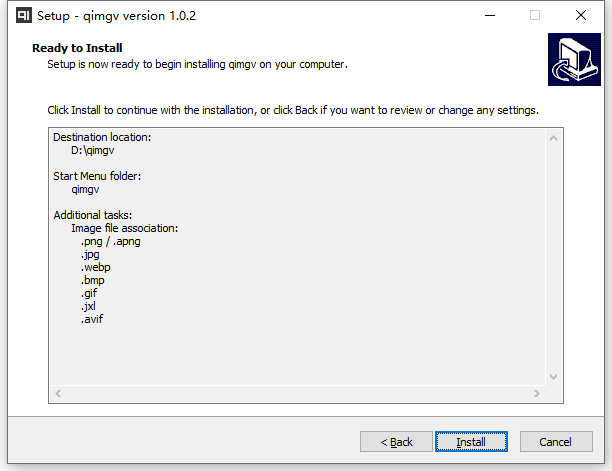Screen dimensions: 612x471
Task: Click the .avif entry in summary
Action: [92, 319]
